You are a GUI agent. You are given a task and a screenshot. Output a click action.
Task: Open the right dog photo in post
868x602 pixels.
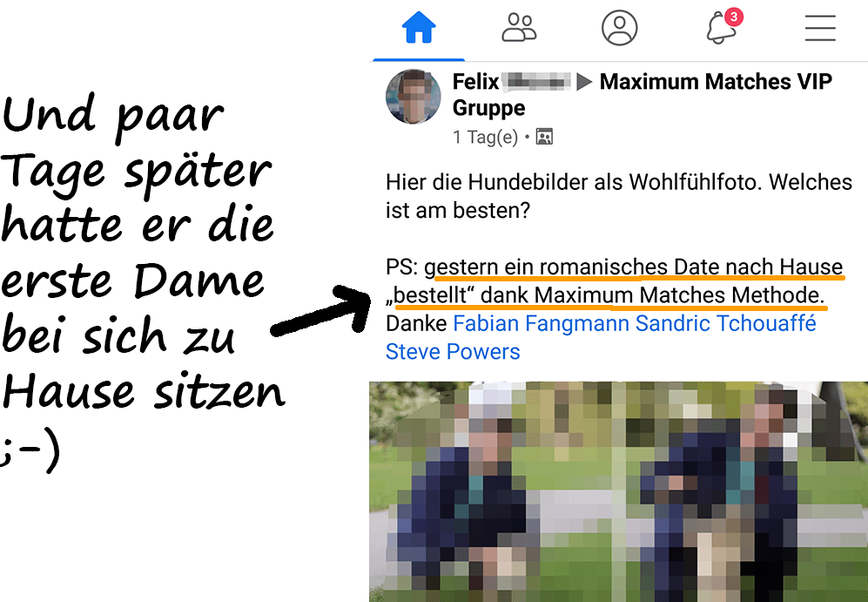pos(744,491)
